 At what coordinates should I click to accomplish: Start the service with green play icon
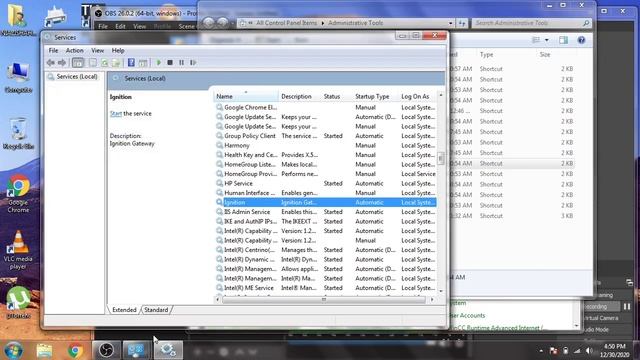point(158,62)
